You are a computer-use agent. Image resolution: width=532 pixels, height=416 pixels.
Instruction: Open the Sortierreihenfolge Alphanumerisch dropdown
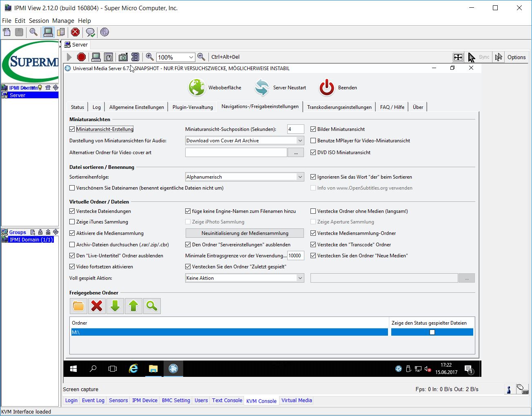coord(245,177)
